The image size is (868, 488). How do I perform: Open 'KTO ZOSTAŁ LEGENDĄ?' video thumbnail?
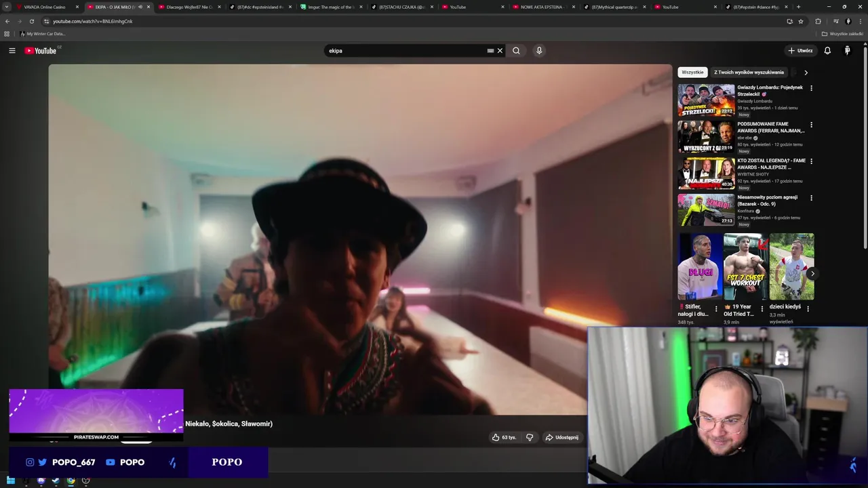[706, 173]
